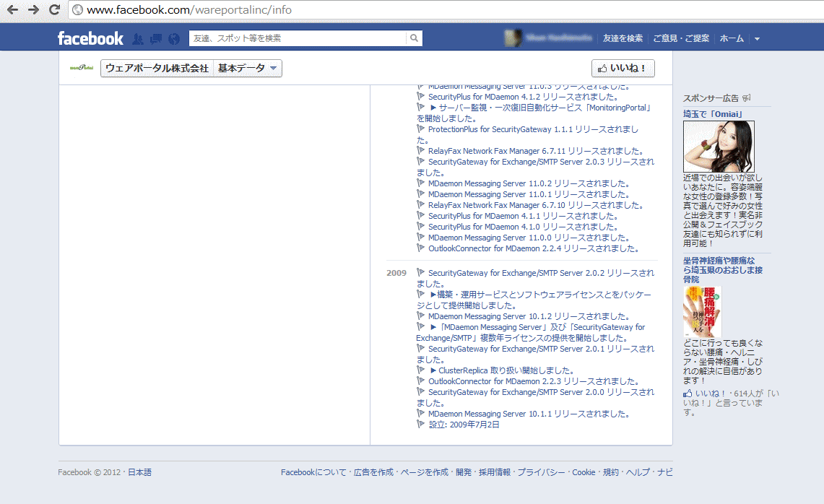
Task: Click the MonitoringPortal service entry
Action: tap(534, 113)
